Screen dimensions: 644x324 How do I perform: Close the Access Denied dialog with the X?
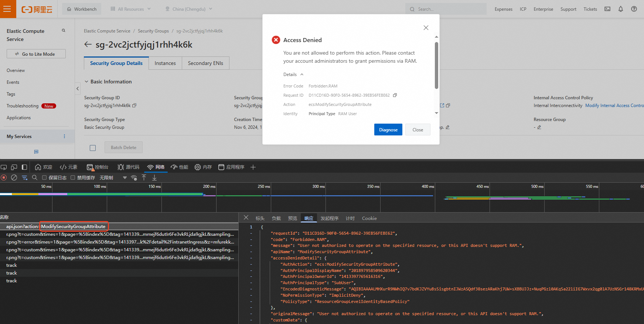tap(426, 28)
